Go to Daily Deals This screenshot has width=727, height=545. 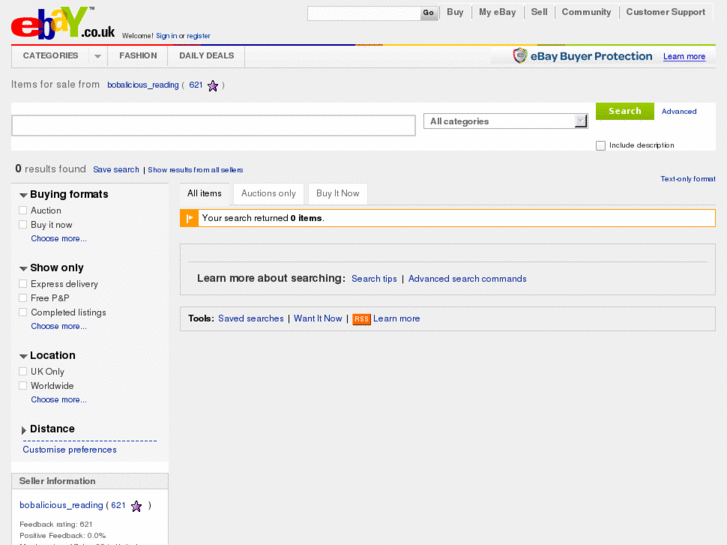[206, 56]
